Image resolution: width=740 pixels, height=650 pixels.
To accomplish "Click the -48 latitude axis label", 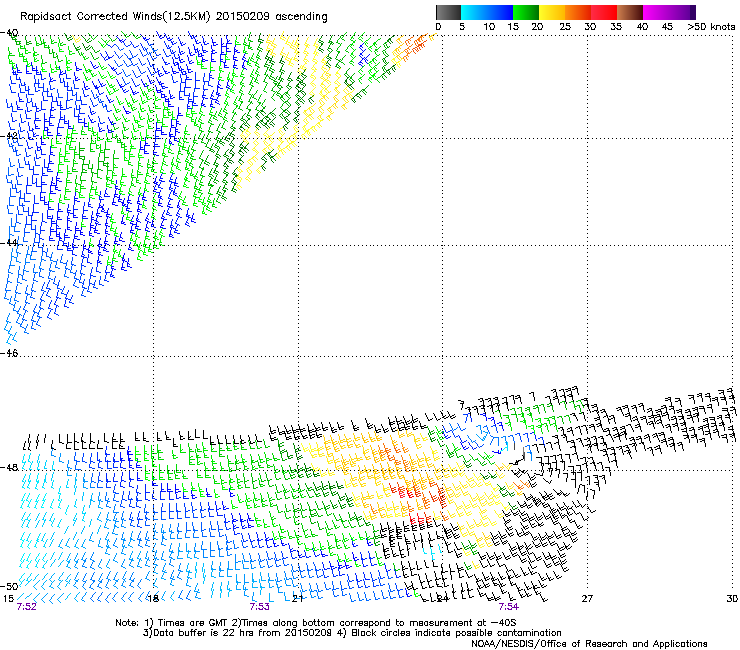I will [x=9, y=467].
